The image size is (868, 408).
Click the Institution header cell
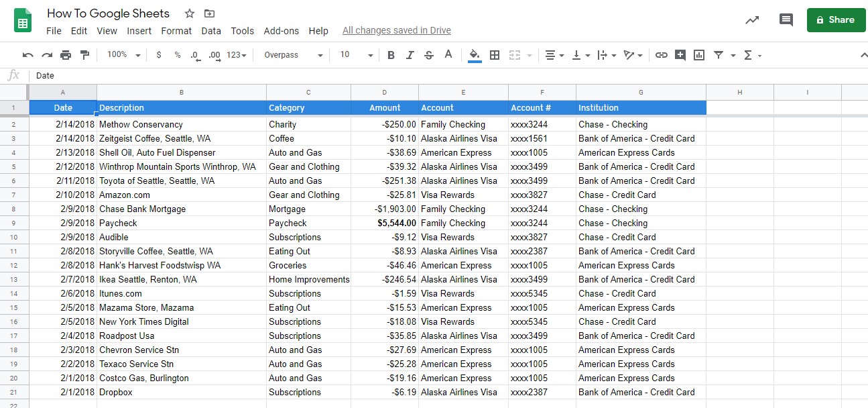point(641,107)
